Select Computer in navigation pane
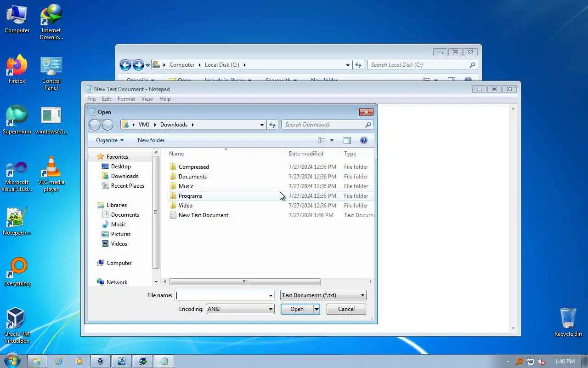The width and height of the screenshot is (588, 368). pos(119,263)
